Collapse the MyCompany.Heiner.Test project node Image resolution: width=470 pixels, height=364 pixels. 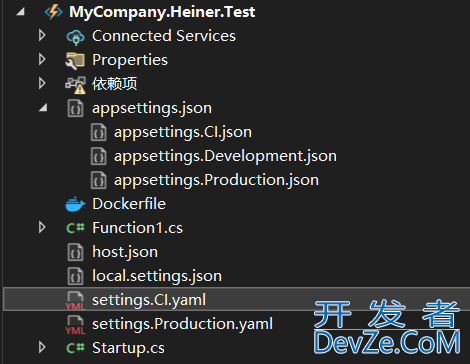coord(20,12)
